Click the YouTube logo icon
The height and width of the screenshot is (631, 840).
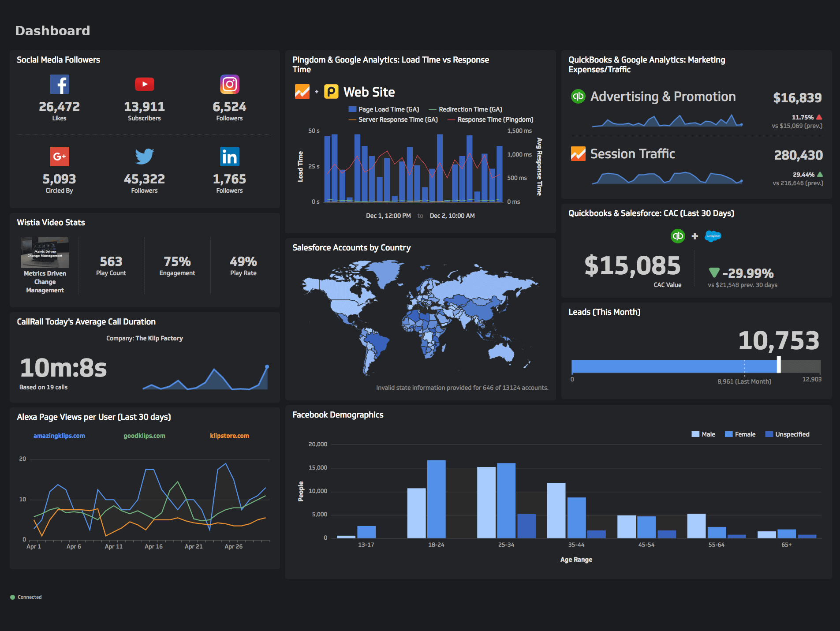pos(145,84)
